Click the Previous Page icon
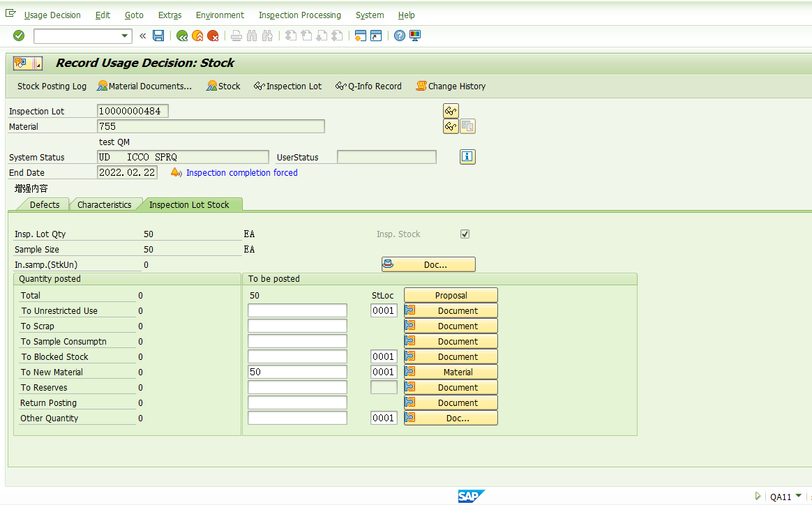The width and height of the screenshot is (812, 505). click(306, 36)
